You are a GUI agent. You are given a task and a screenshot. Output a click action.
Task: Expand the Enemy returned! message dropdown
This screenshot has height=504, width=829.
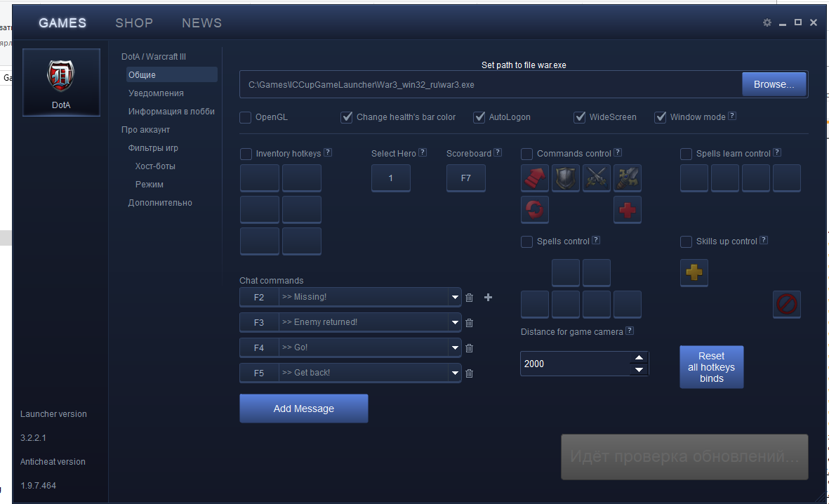coord(455,323)
